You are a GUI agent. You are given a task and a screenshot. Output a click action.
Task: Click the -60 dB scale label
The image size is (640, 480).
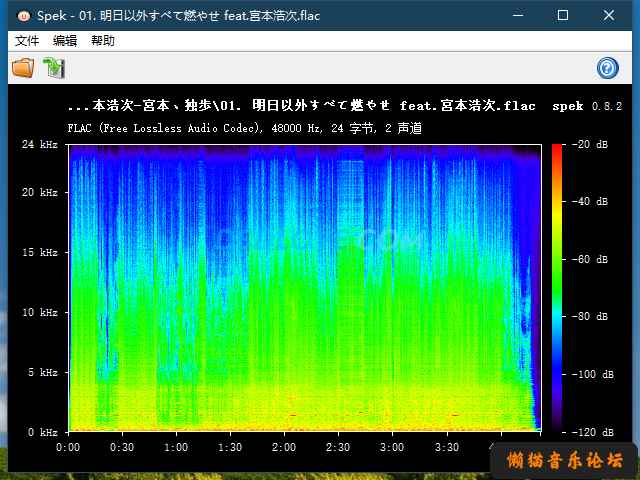click(x=590, y=259)
